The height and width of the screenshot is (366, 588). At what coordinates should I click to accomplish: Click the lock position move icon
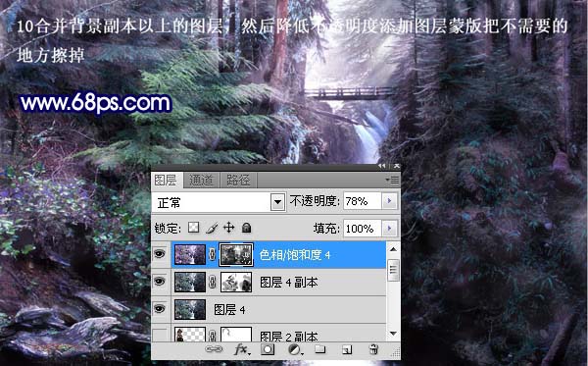point(228,228)
